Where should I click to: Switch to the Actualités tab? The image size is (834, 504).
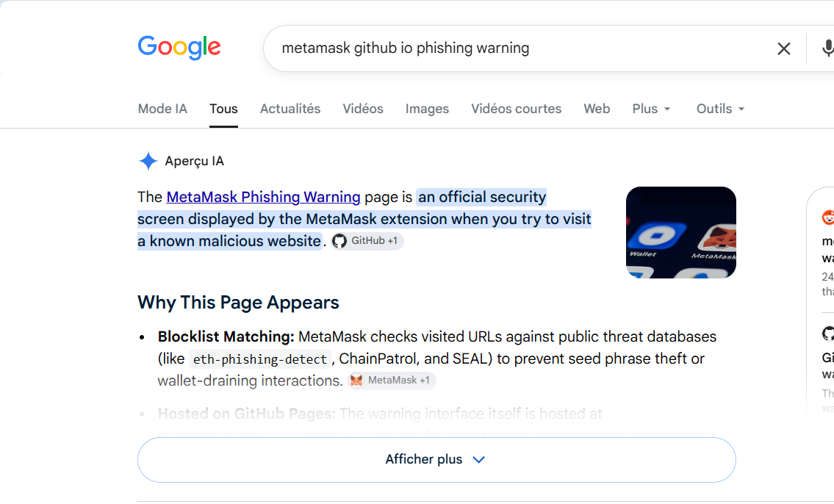point(290,109)
